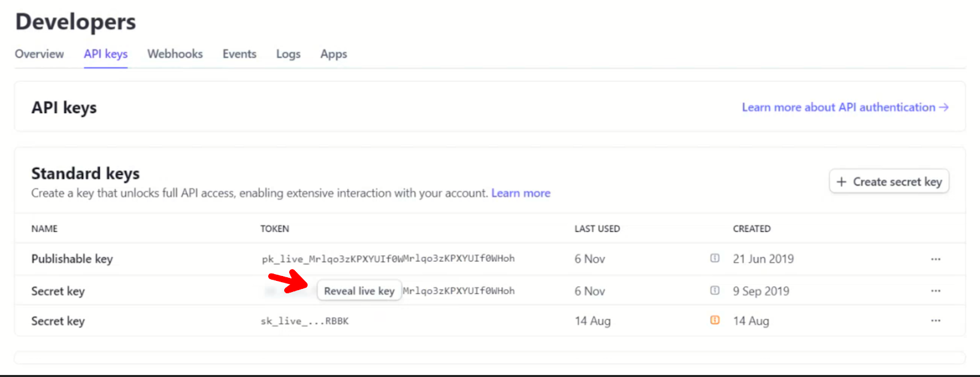The width and height of the screenshot is (980, 377).
Task: Copy the pk_live publishable key token
Action: (388, 259)
